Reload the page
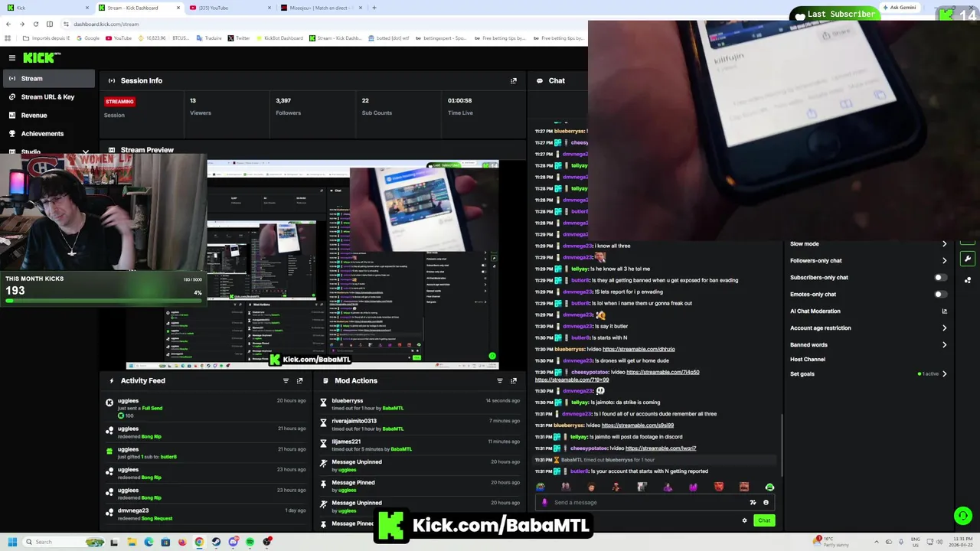The image size is (980, 551). click(36, 24)
